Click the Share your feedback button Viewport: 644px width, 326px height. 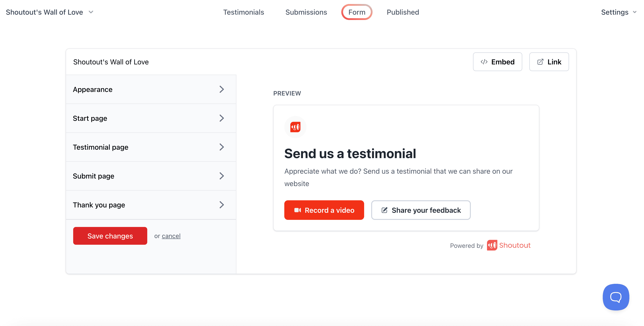420,210
